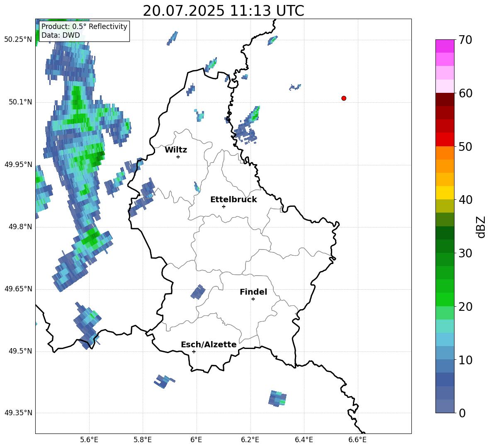Click the 'Product: 0.5° Reflectivity' text

(84, 26)
